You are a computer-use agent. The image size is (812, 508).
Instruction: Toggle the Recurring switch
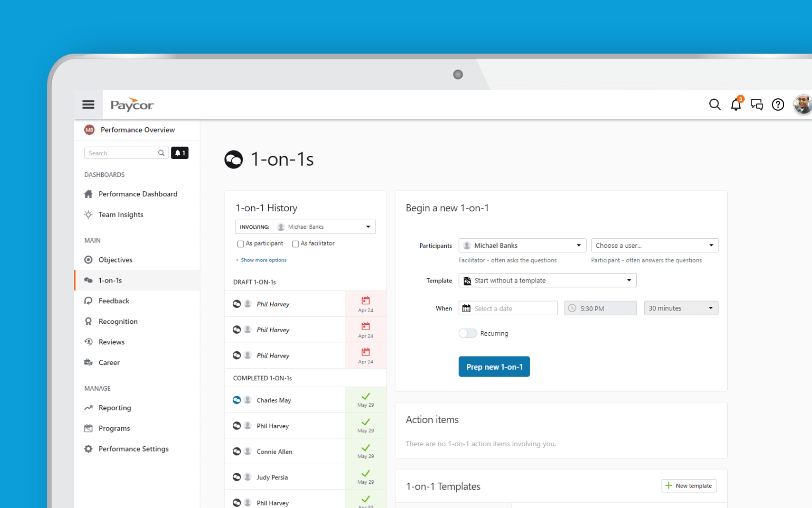[x=467, y=333]
